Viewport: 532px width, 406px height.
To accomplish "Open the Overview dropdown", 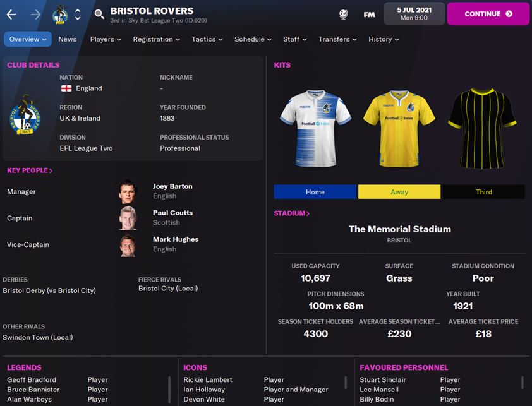I will click(28, 39).
